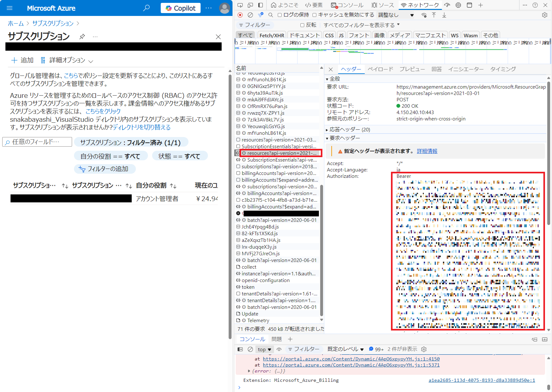Enable ログの保持 checkbox
This screenshot has width=552, height=392.
[280, 15]
